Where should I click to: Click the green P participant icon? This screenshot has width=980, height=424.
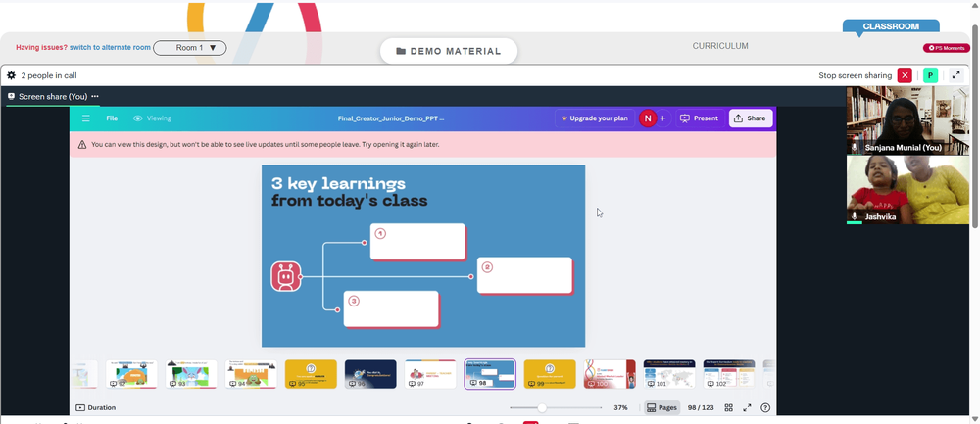click(x=931, y=75)
